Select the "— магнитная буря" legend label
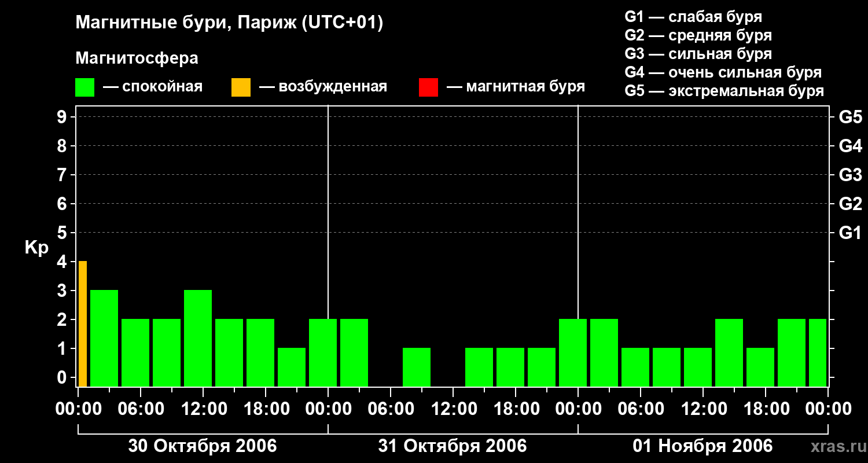Screen dimensions: 868x463 point(516,87)
